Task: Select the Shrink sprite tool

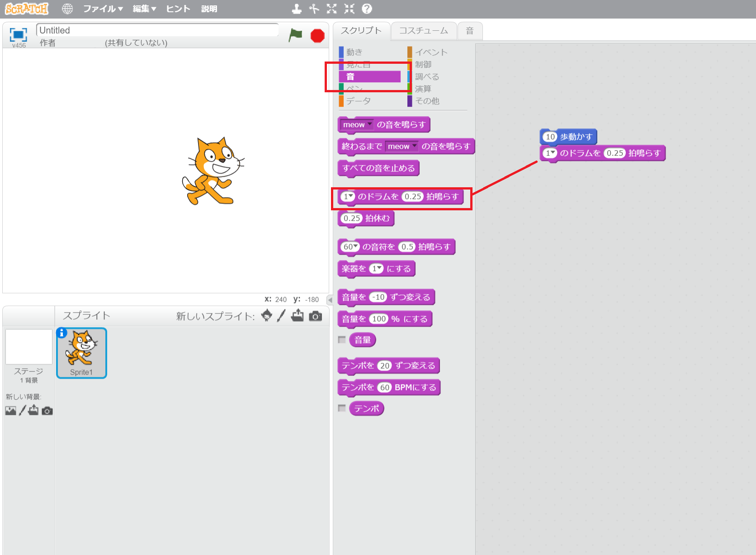Action: point(349,9)
